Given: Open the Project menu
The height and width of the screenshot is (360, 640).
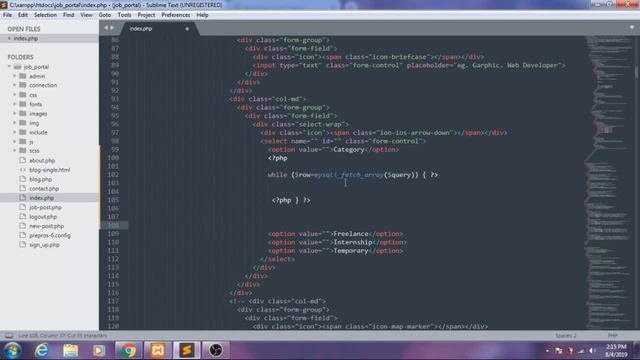Looking at the screenshot, I should tap(146, 15).
